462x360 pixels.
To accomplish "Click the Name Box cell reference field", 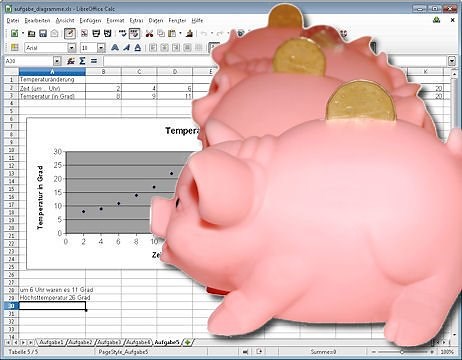I will click(29, 61).
